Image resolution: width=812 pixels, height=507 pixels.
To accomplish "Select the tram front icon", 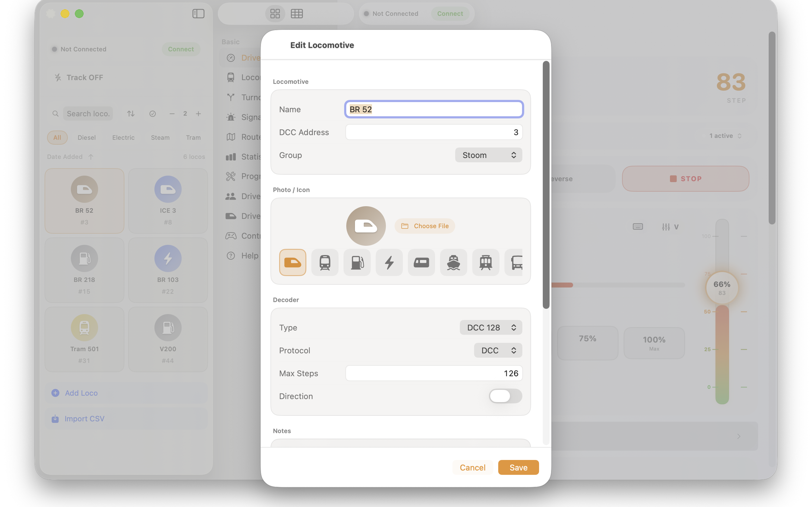I will tap(325, 262).
